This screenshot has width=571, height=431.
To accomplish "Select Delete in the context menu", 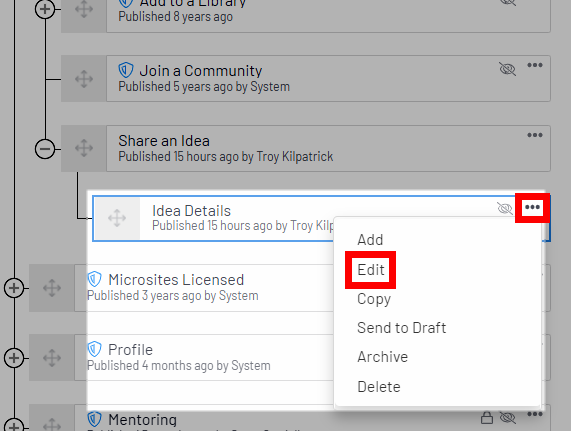I will coord(379,387).
